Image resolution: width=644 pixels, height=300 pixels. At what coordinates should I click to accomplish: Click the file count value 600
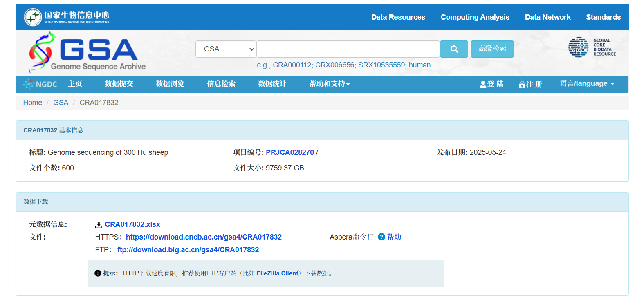(x=68, y=168)
